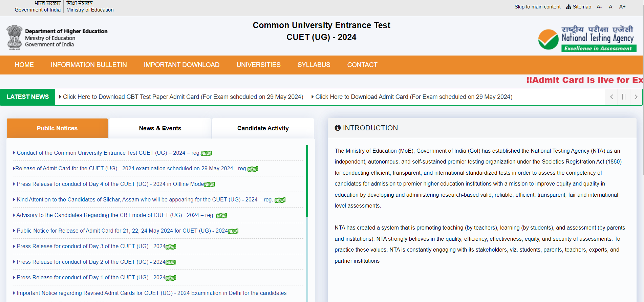644x302 pixels.
Task: Show next latest news item
Action: [636, 97]
